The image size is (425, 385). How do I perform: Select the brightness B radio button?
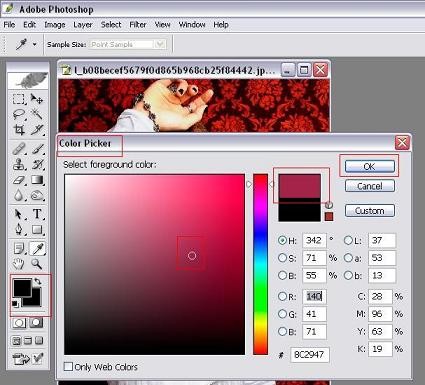pos(282,275)
